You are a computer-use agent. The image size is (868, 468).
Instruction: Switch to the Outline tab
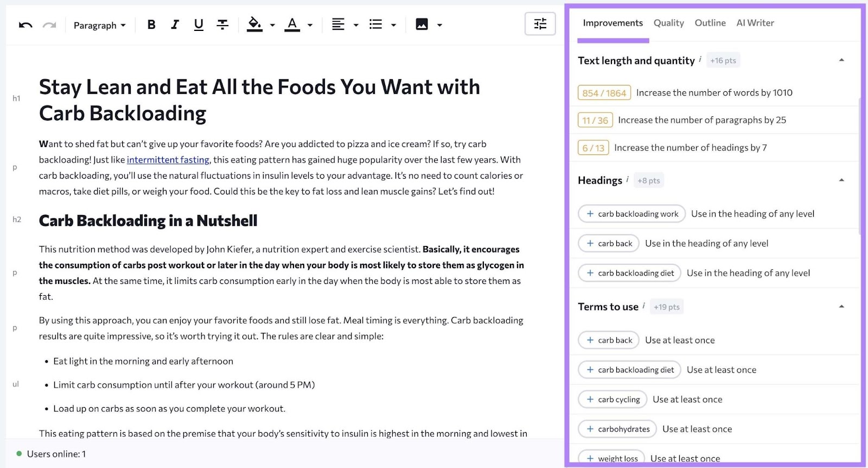tap(710, 23)
